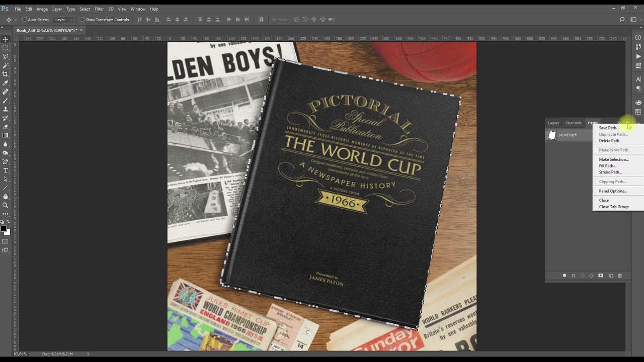Select the Clone Stamp tool

(6, 109)
